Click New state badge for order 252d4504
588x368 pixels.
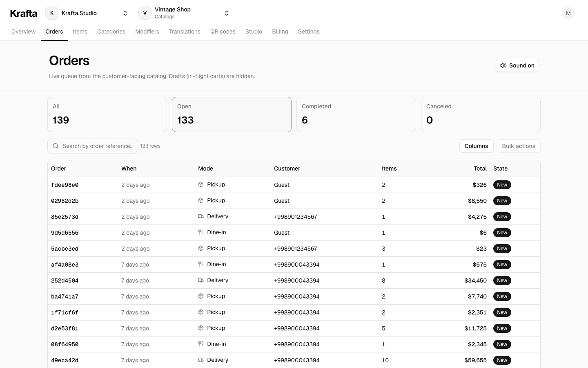[x=502, y=280]
